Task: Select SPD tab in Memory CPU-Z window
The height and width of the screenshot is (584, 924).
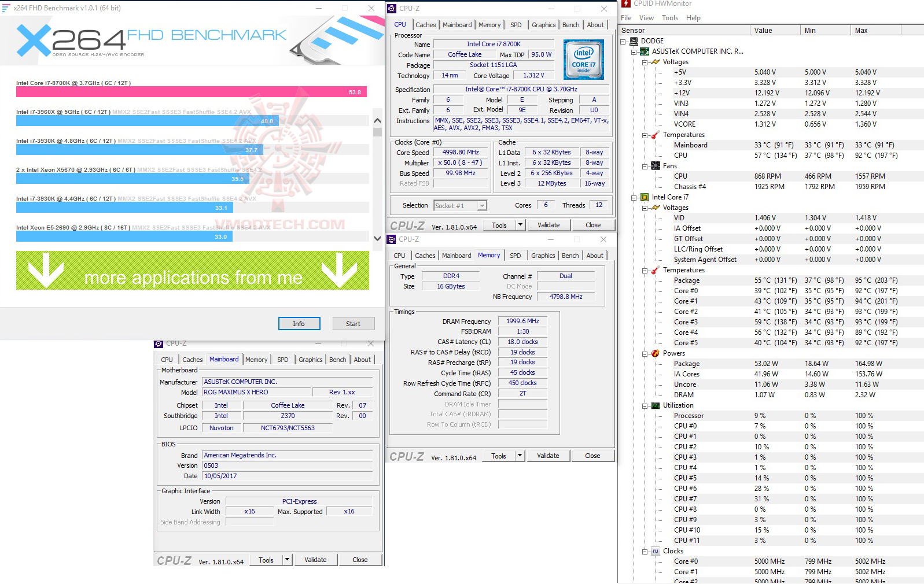Action: click(515, 256)
